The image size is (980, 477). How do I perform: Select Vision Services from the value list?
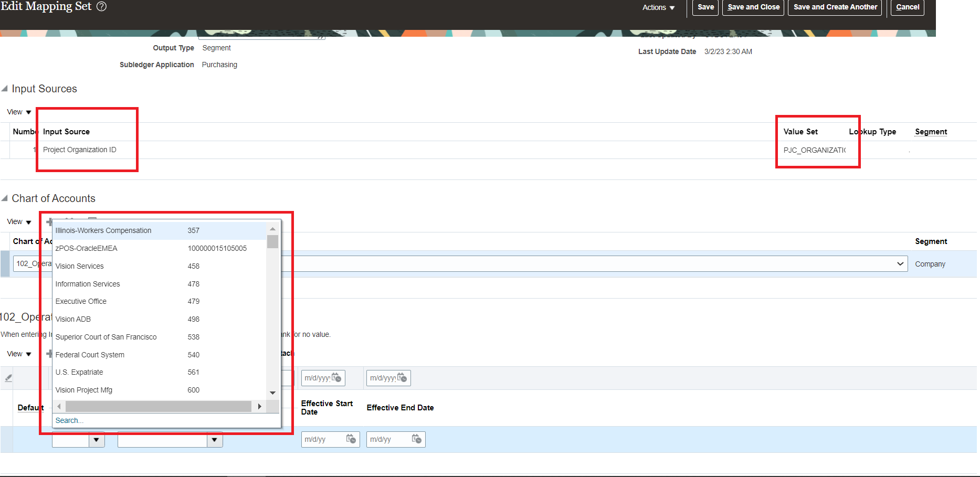click(x=80, y=266)
